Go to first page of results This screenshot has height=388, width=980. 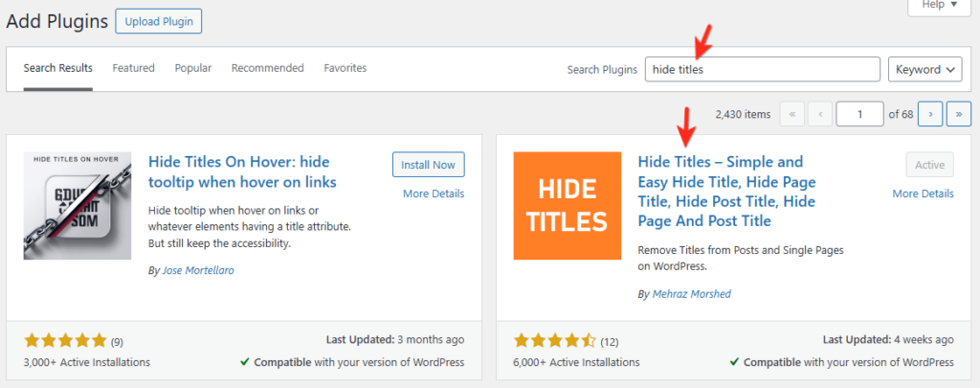pyautogui.click(x=791, y=114)
